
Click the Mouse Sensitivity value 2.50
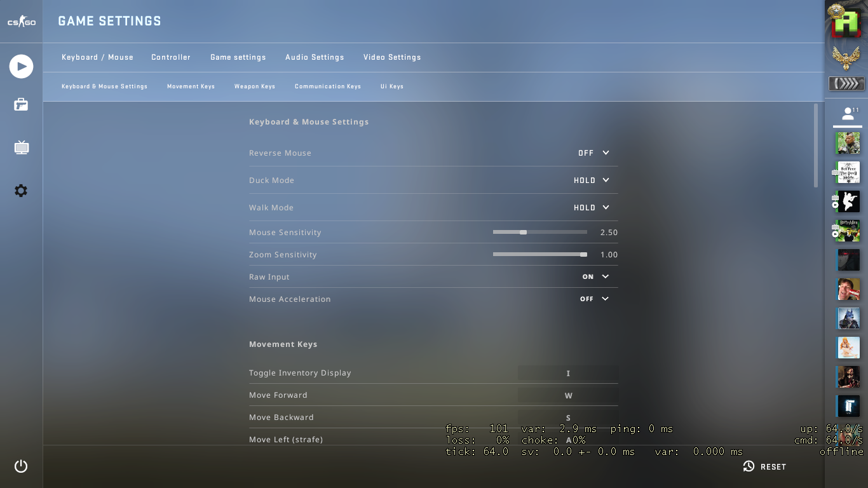click(x=609, y=233)
